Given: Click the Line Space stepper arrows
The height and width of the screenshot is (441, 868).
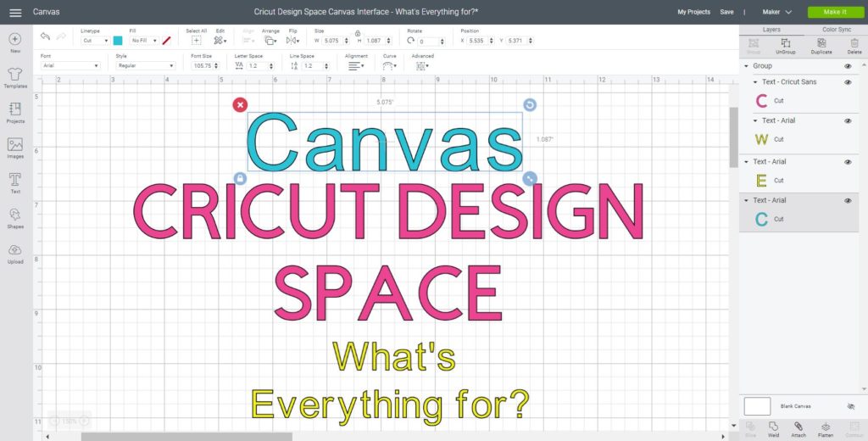Looking at the screenshot, I should point(326,65).
